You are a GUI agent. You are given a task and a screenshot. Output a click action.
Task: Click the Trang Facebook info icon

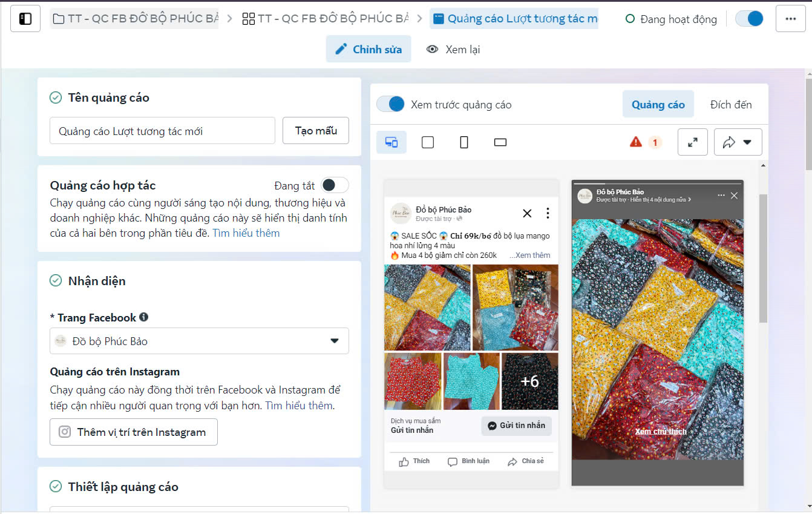144,317
